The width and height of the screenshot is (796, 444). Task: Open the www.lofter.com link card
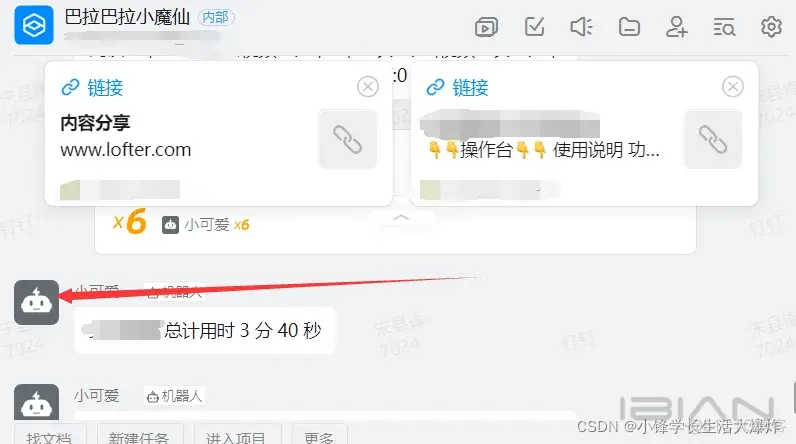pos(218,133)
